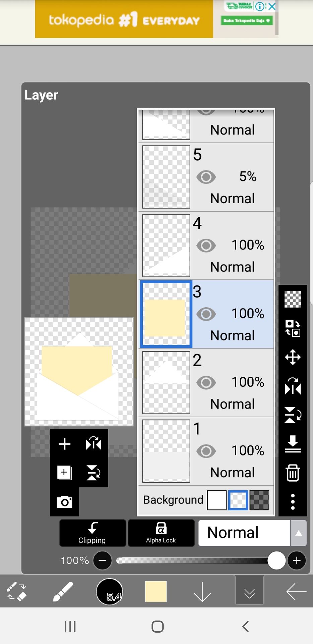Open the three-dot more options menu
Image resolution: width=313 pixels, height=644 pixels.
click(x=293, y=502)
